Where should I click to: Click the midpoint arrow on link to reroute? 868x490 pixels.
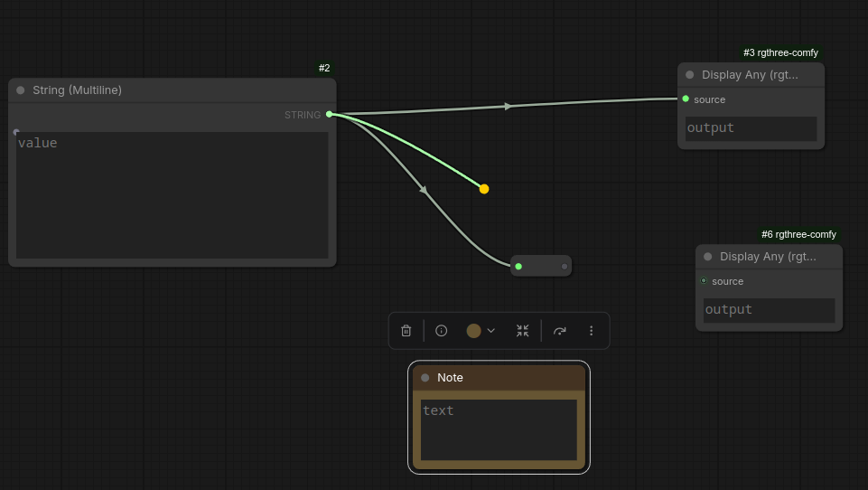coord(424,190)
